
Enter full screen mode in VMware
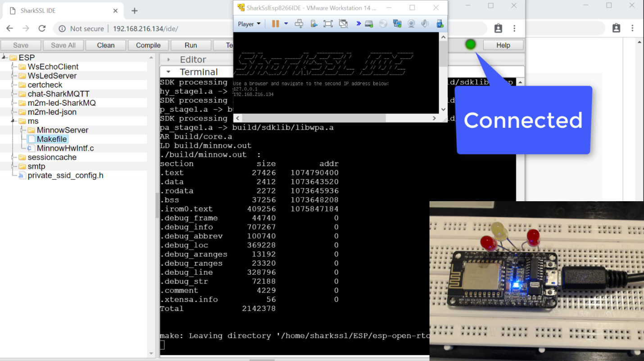coord(329,23)
